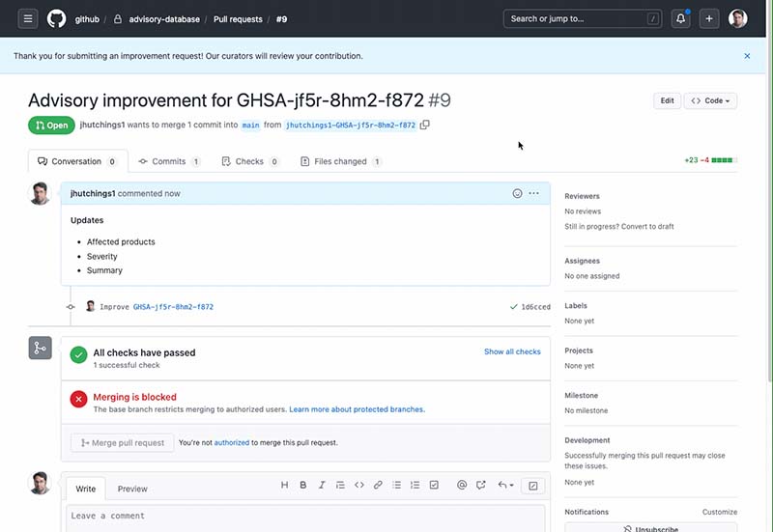Image resolution: width=773 pixels, height=532 pixels.
Task: Insert a task list in comment
Action: (x=434, y=485)
